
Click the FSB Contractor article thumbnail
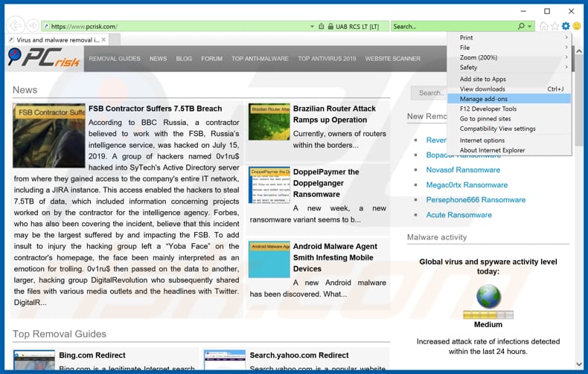(x=49, y=135)
